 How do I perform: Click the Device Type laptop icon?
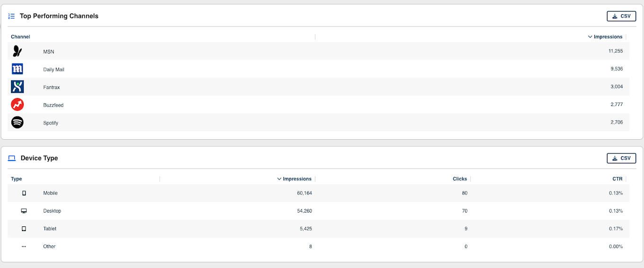(12, 158)
